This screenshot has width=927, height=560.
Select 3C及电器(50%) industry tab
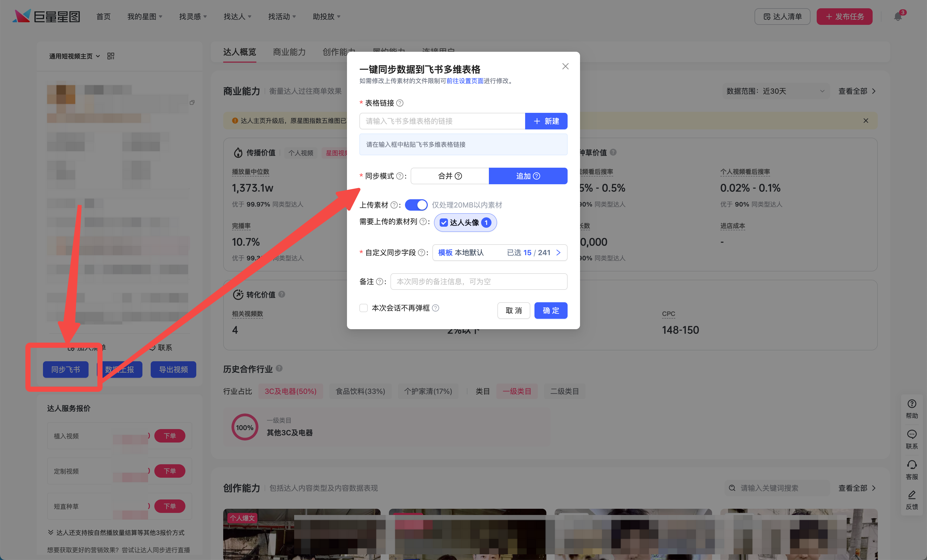(x=291, y=391)
